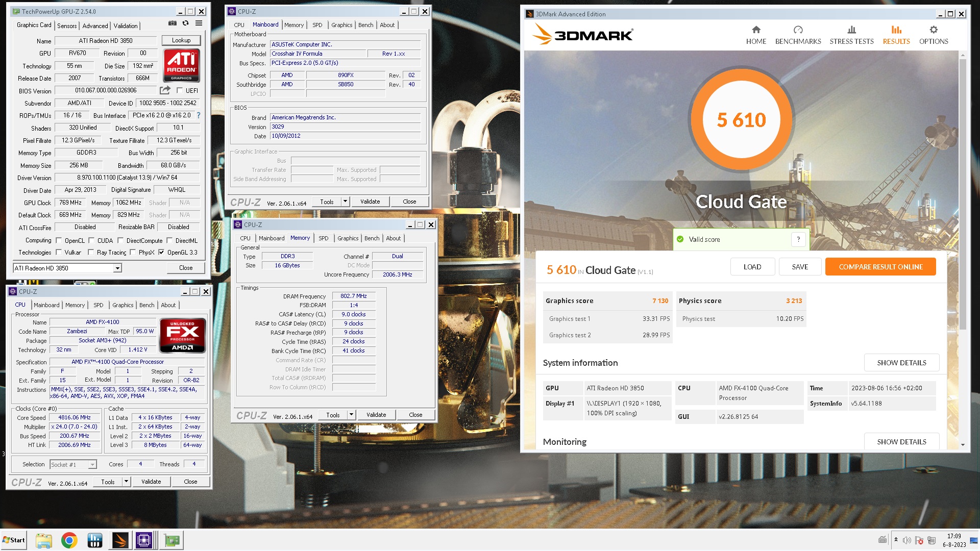
Task: Click the ATI Radeon logo in GPU-Z
Action: (181, 65)
